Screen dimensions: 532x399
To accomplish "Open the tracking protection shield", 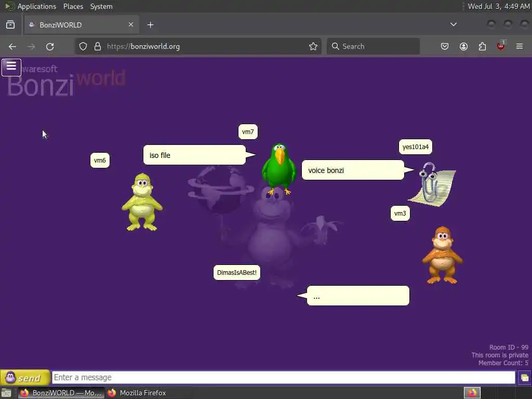I will (83, 46).
